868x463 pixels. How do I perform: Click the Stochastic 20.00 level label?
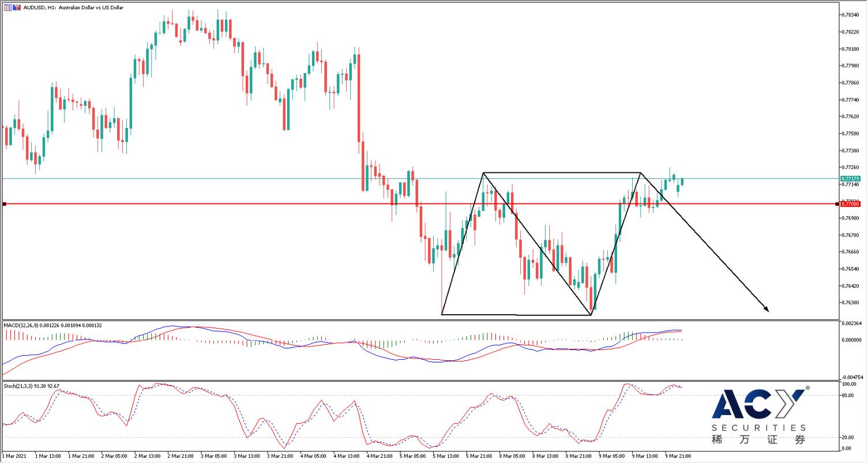pyautogui.click(x=848, y=437)
